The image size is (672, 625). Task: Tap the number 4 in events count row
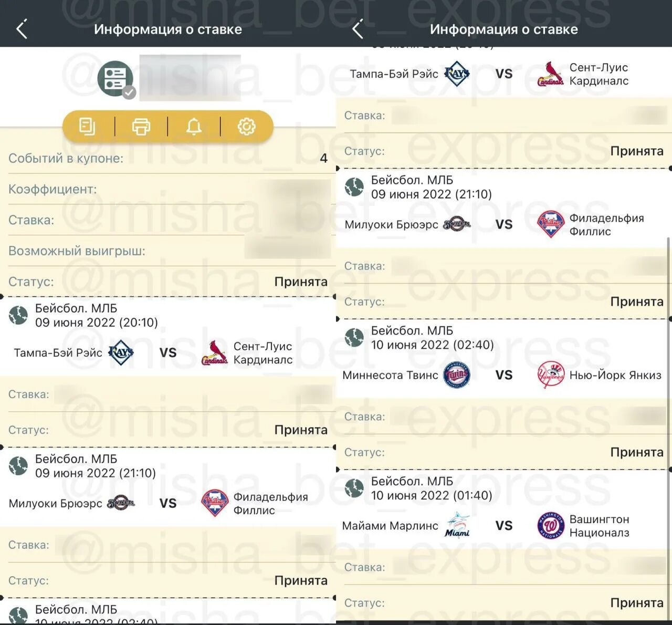click(x=324, y=158)
